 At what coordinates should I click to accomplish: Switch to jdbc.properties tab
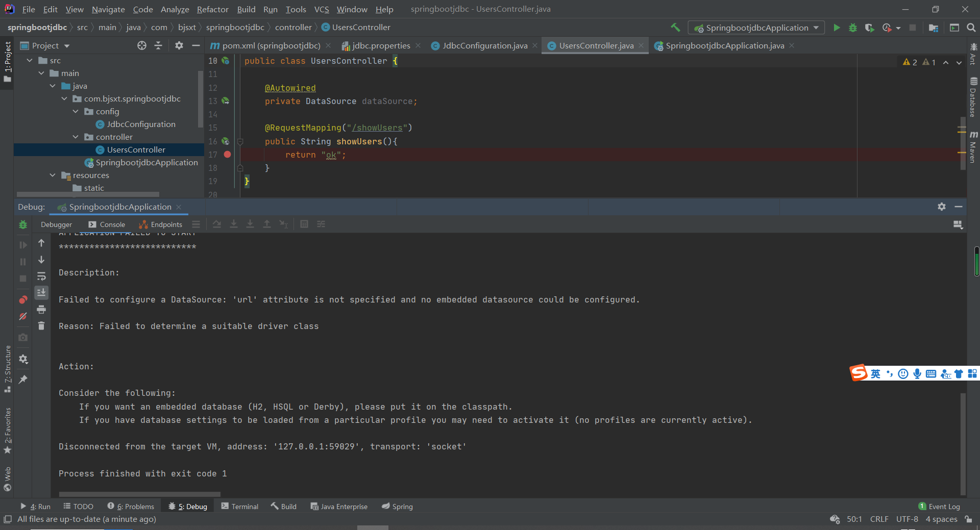(x=381, y=45)
